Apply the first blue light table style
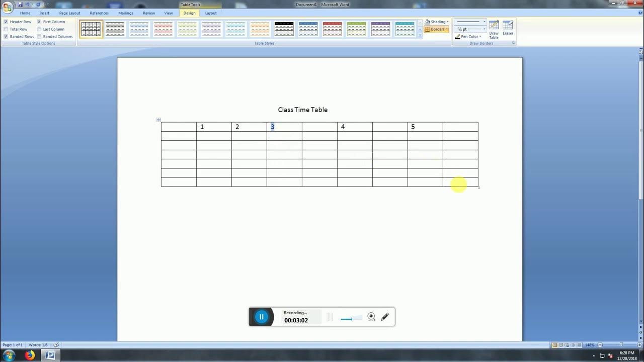Image resolution: width=644 pixels, height=362 pixels. [139, 29]
